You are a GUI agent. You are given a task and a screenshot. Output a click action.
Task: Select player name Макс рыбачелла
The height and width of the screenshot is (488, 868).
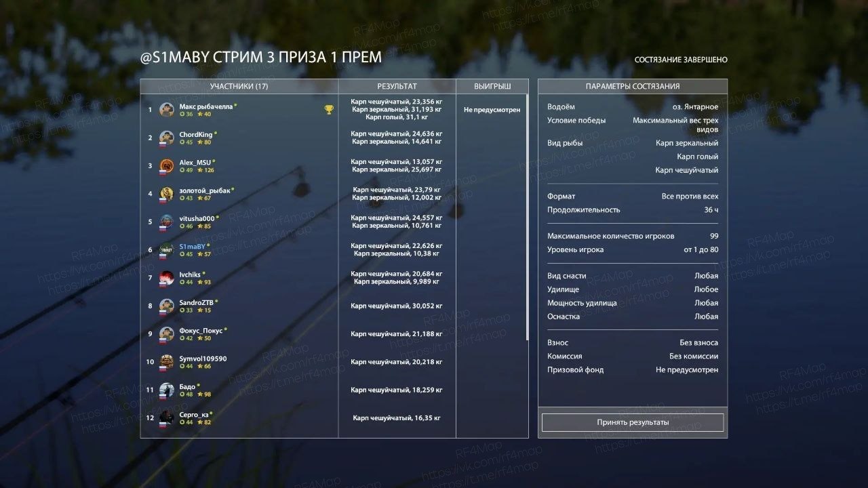click(x=206, y=106)
